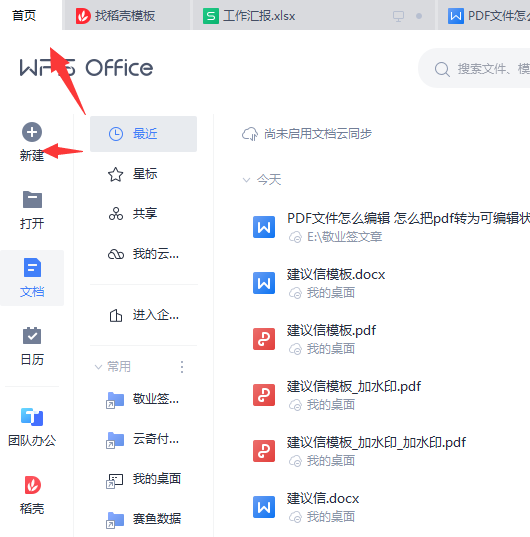Open the 敬业签... folder shortcut
Screen dimensions: 530x537
pyautogui.click(x=143, y=399)
